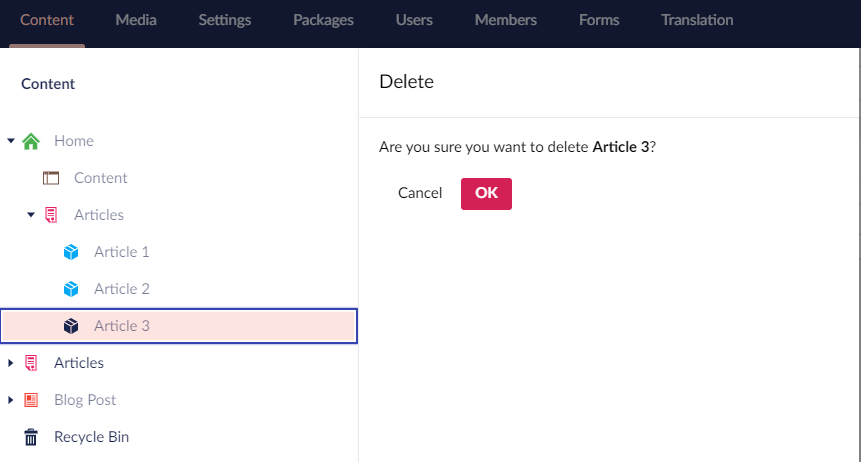Open the Packages section
The width and height of the screenshot is (861, 462).
323,20
